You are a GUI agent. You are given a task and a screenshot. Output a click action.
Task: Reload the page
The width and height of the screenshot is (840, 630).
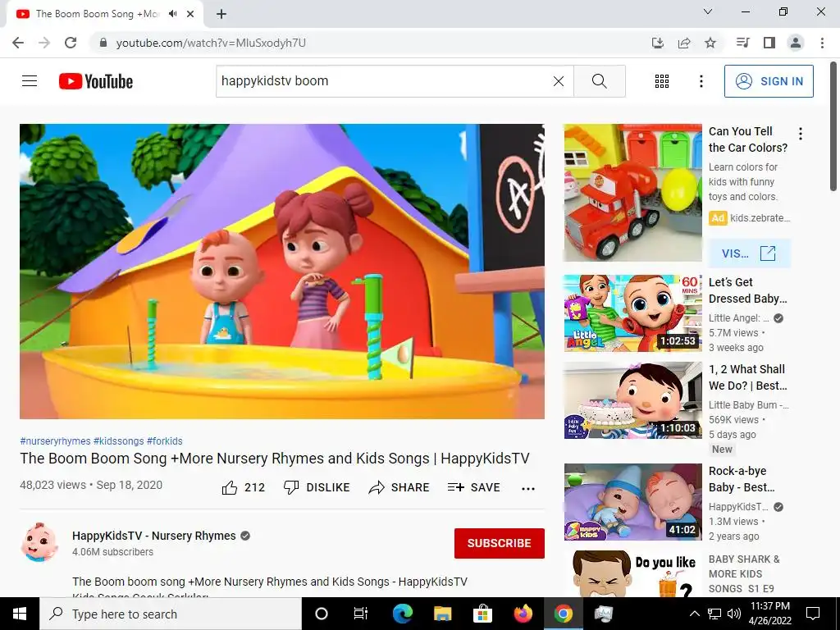[71, 43]
